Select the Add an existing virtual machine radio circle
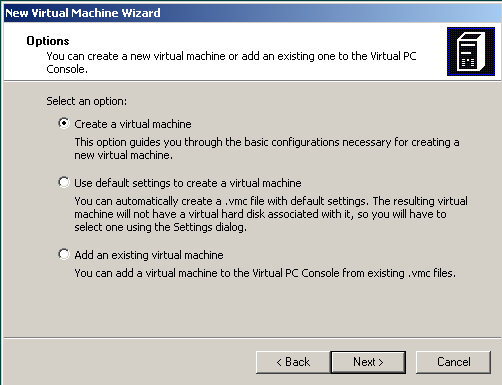Viewport: 502px width, 385px height. [64, 254]
